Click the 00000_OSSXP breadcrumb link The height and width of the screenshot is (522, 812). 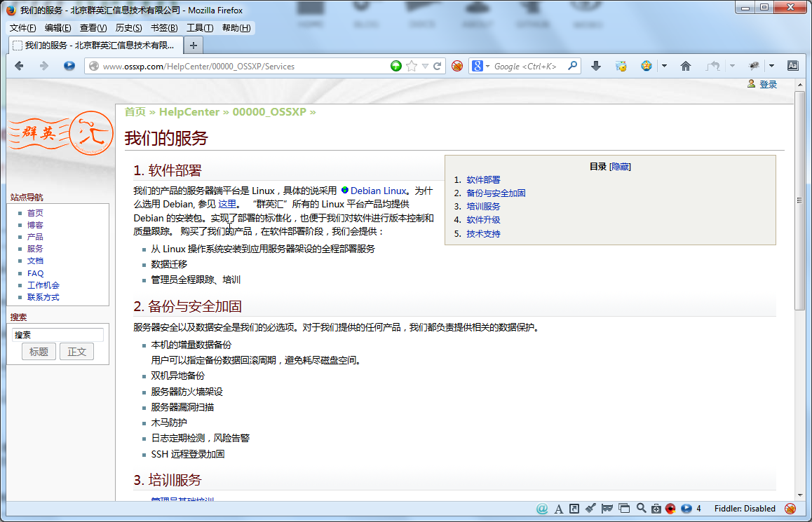(x=269, y=111)
